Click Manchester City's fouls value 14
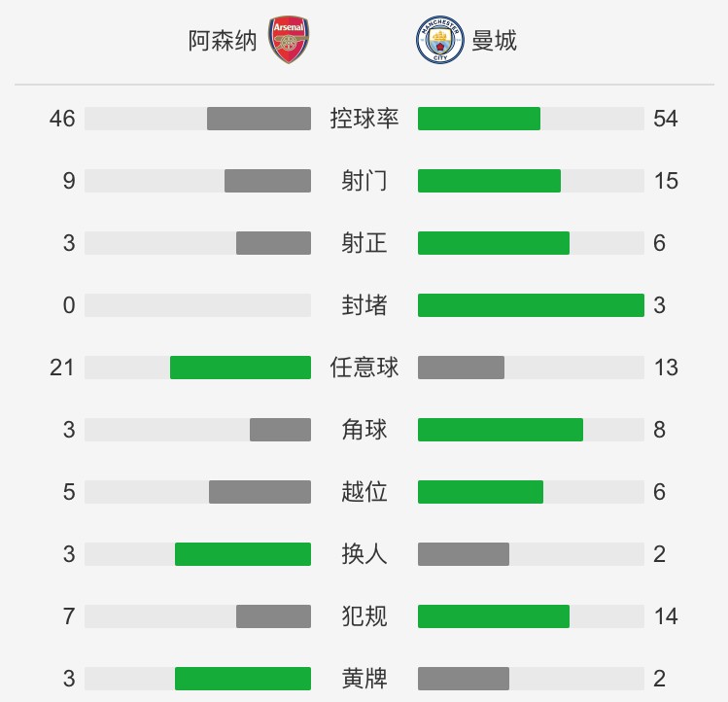 [x=666, y=616]
